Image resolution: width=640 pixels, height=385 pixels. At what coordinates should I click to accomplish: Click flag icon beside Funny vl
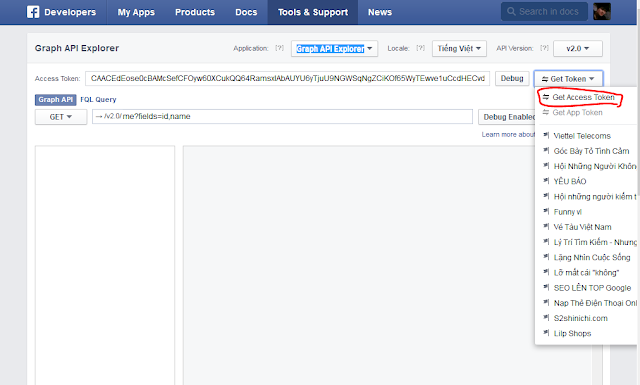coord(546,211)
